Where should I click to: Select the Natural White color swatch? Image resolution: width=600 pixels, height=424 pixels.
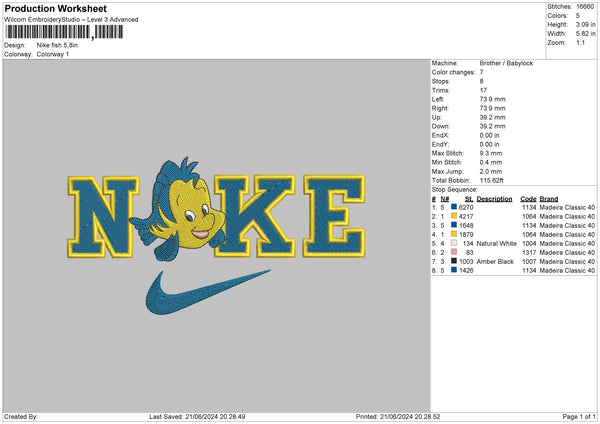click(x=454, y=243)
